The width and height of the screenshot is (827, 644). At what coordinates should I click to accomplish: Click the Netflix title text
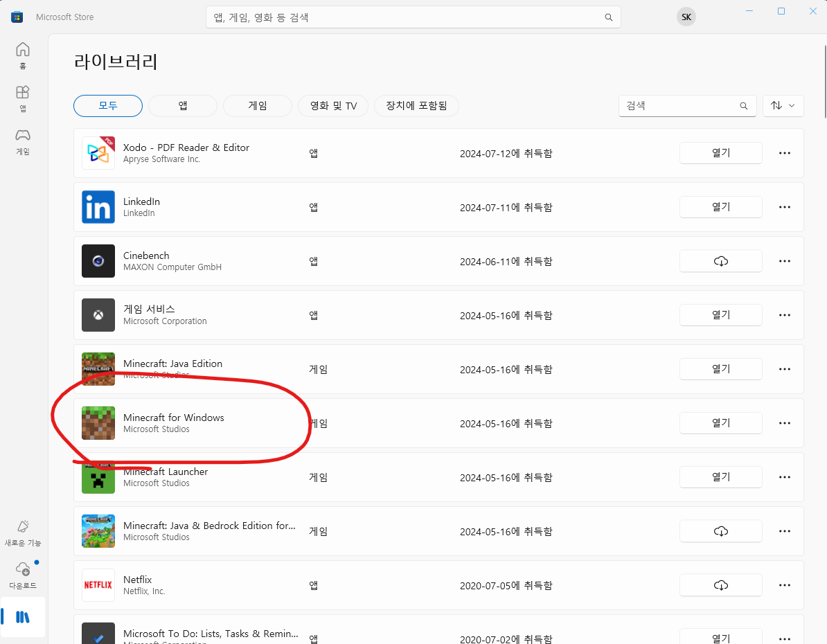point(138,580)
